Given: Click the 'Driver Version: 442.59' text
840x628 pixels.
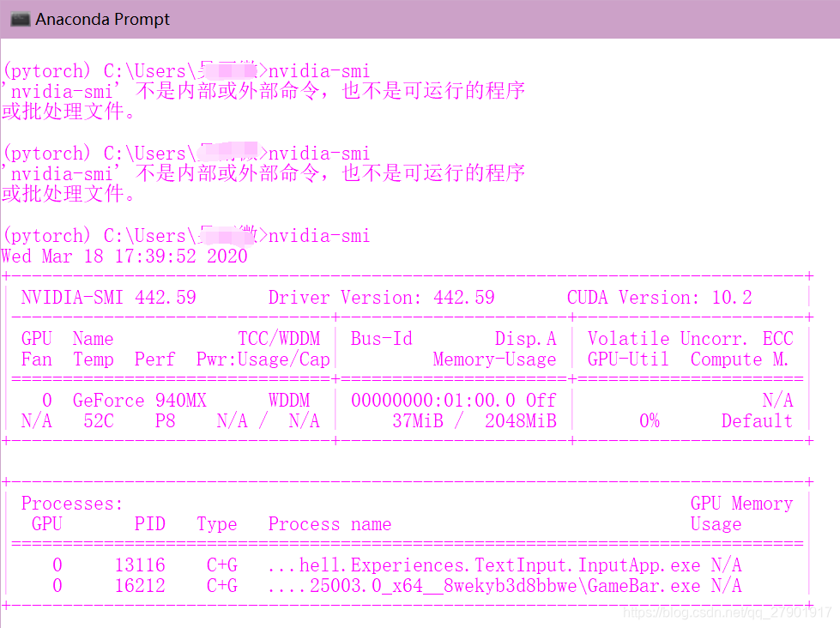Looking at the screenshot, I should pyautogui.click(x=382, y=298).
